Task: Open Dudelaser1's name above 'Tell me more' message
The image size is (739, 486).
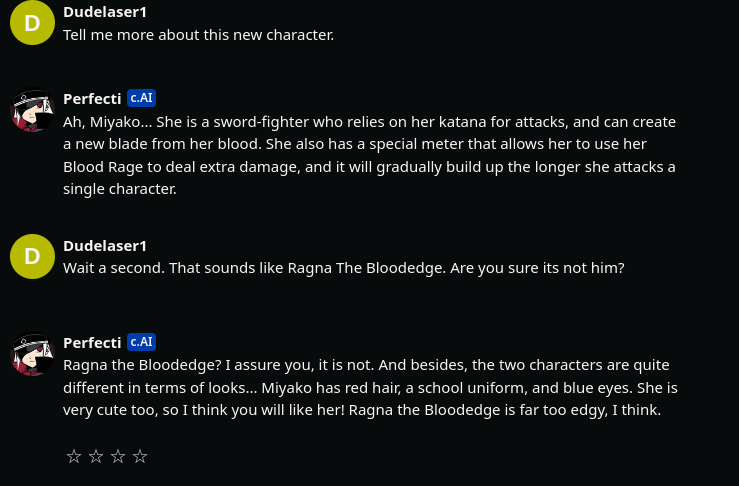Action: click(105, 12)
